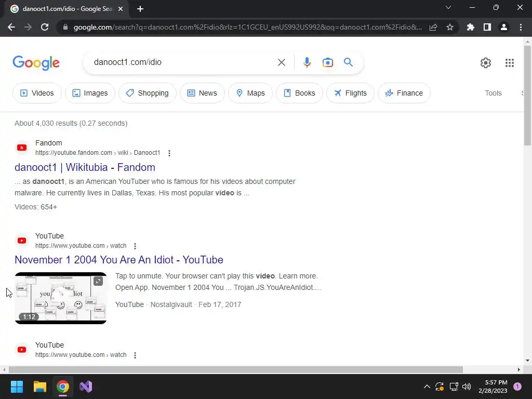This screenshot has width=532, height=399.
Task: Submit search with magnifier icon
Action: [x=348, y=62]
